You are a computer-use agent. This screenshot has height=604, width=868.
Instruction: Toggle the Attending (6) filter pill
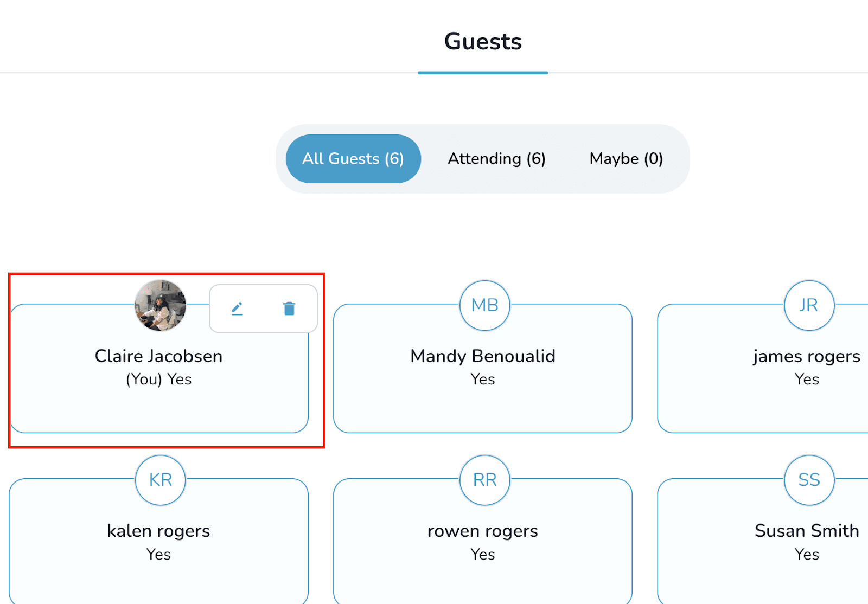coord(496,158)
